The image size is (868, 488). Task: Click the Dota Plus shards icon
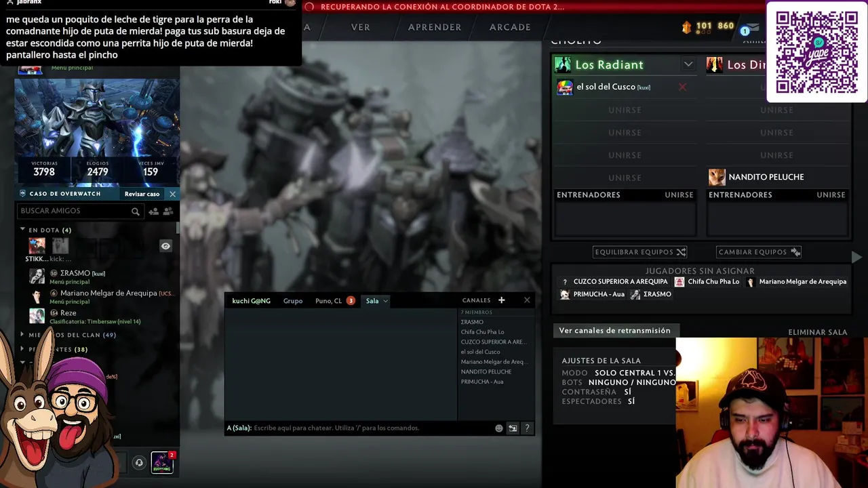686,27
